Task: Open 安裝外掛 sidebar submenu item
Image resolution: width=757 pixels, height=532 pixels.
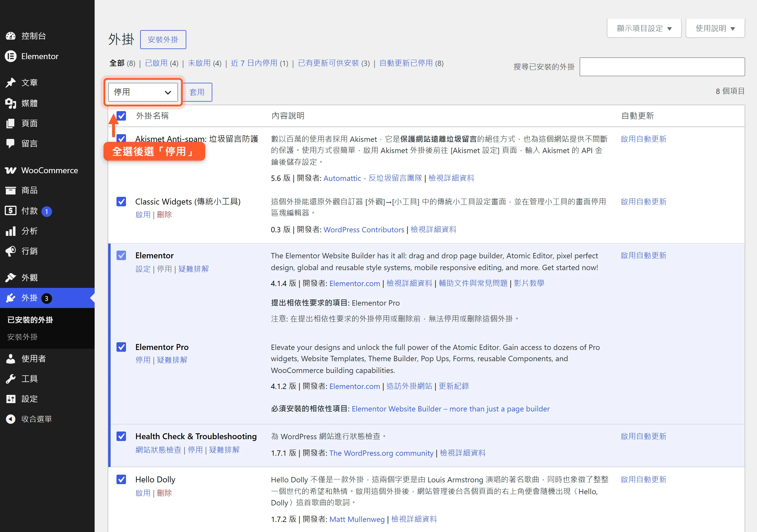Action: point(22,337)
